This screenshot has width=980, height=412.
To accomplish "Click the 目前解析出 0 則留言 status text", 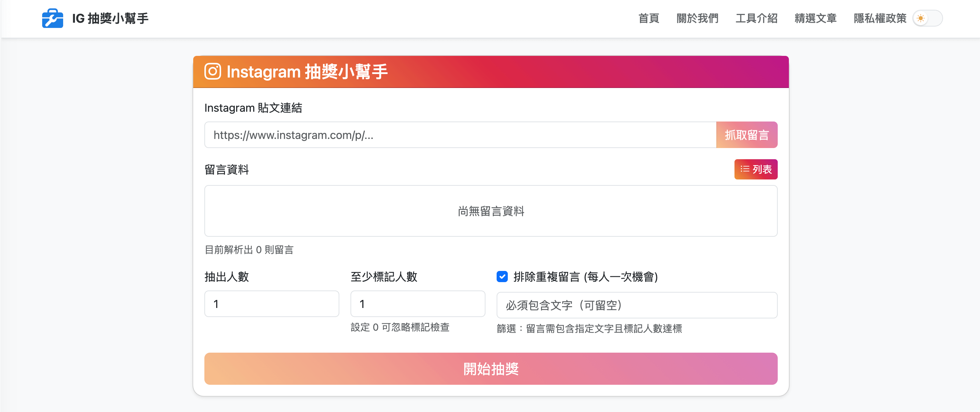I will coord(249,250).
